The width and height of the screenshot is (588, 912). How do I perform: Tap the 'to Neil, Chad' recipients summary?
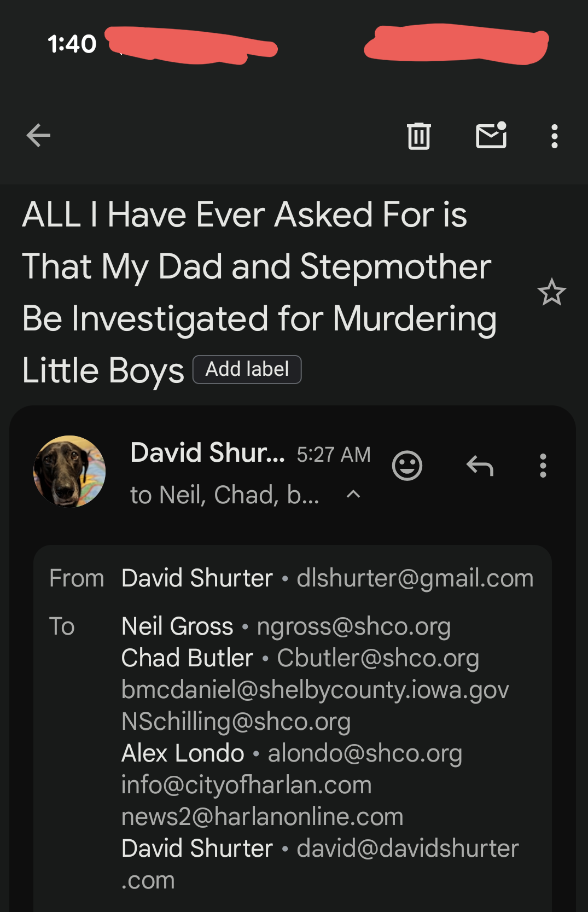pos(224,495)
